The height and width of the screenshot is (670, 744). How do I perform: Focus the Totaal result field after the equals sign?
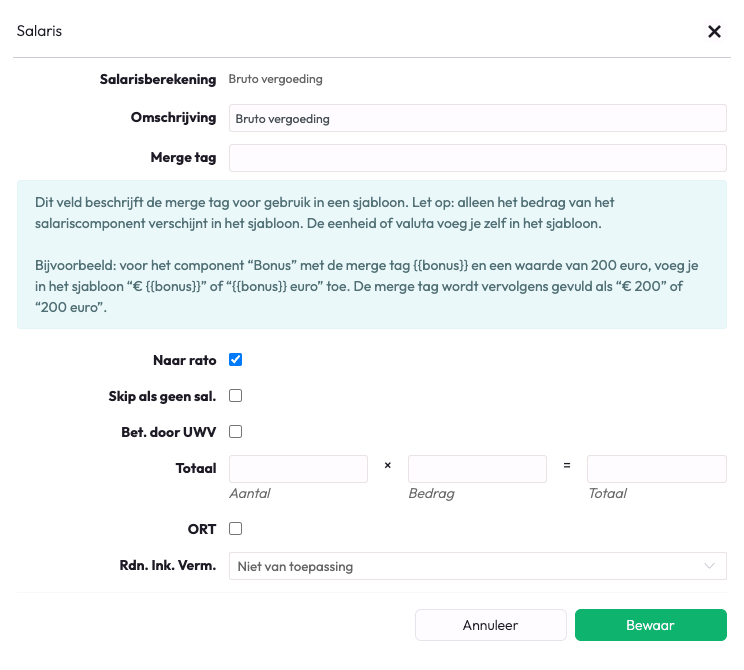pyautogui.click(x=656, y=469)
